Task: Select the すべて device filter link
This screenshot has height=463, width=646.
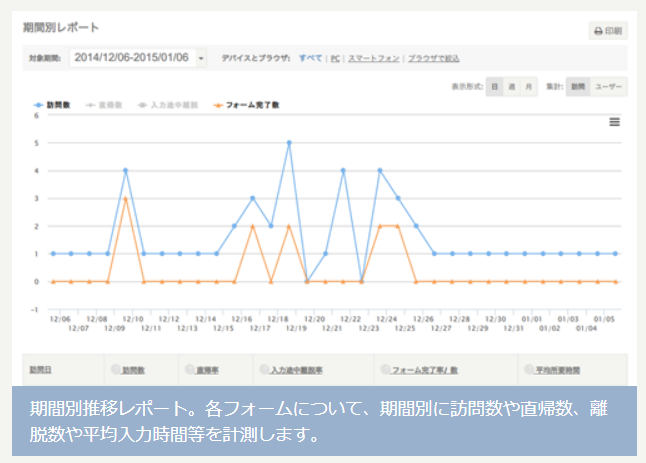Action: point(310,58)
